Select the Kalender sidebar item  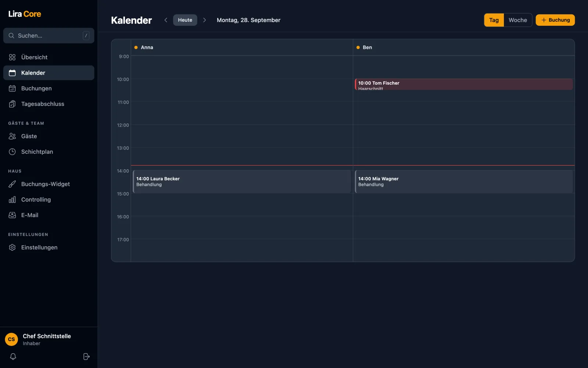(49, 73)
